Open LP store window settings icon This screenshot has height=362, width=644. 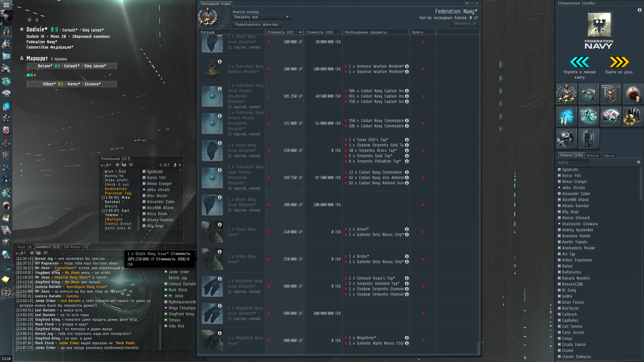click(x=467, y=3)
